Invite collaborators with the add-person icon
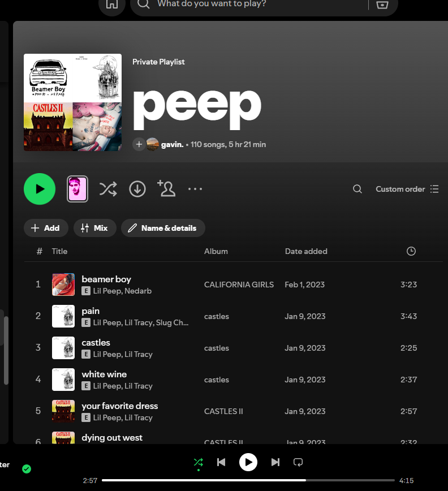Screen dimensions: 448x491 click(166, 188)
